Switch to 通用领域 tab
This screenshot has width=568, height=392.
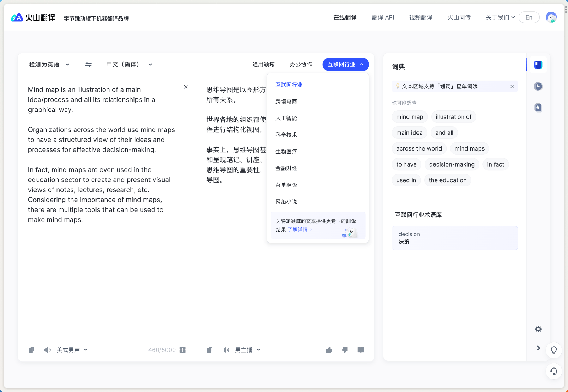[263, 65]
